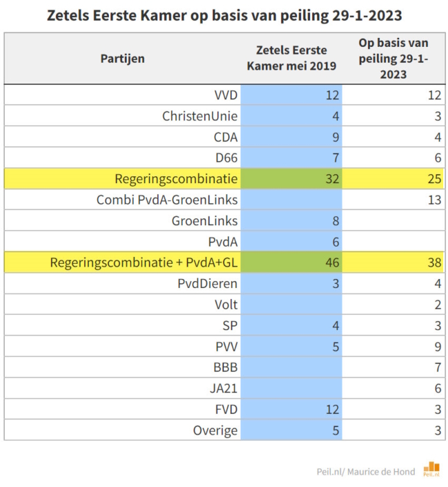Click the GroenLinks row label
Image resolution: width=448 pixels, height=487 pixels.
click(x=204, y=221)
